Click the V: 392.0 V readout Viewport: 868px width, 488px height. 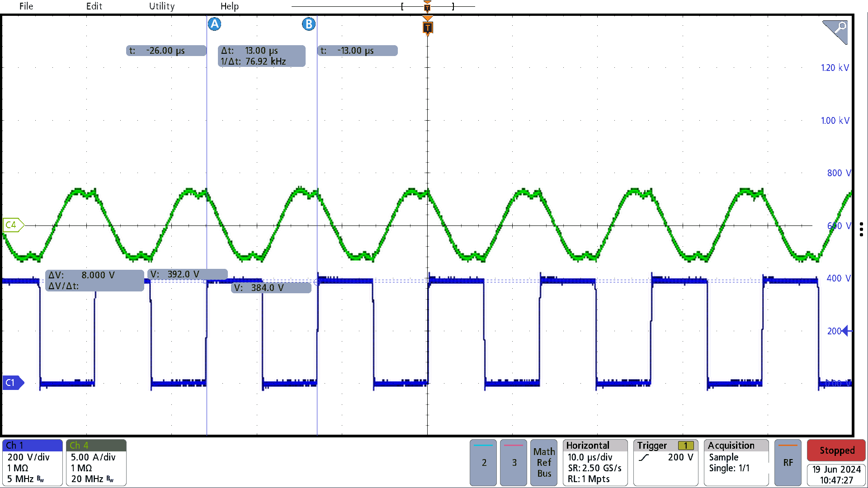[188, 274]
